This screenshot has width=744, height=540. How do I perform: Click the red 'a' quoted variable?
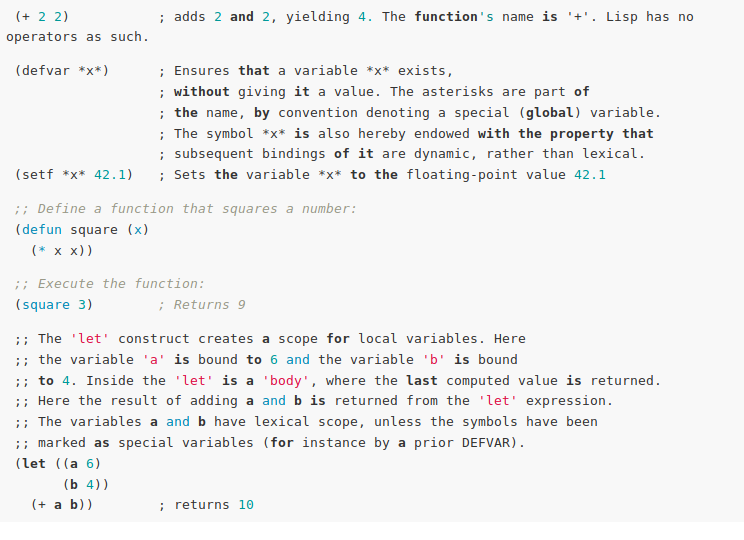point(153,360)
